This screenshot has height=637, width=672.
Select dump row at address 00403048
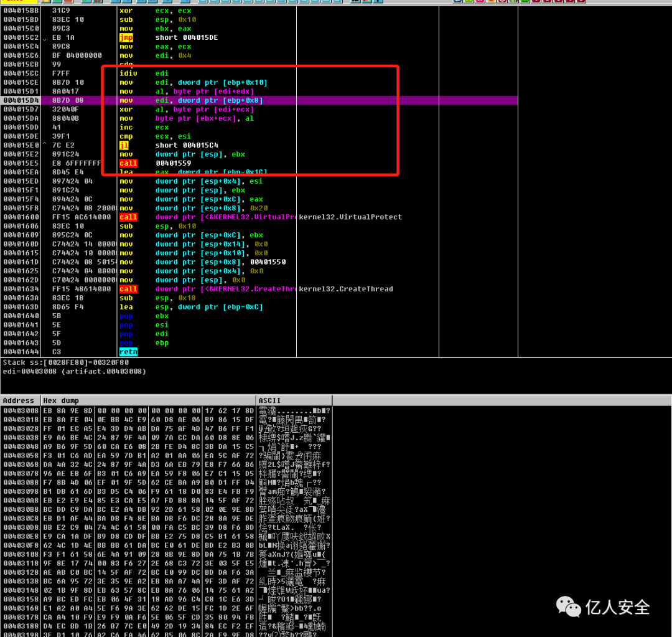tap(166, 448)
